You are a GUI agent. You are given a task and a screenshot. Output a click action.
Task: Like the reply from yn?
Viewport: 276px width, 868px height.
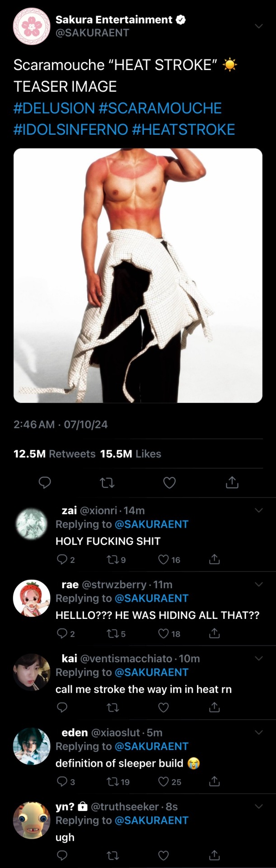[164, 855]
